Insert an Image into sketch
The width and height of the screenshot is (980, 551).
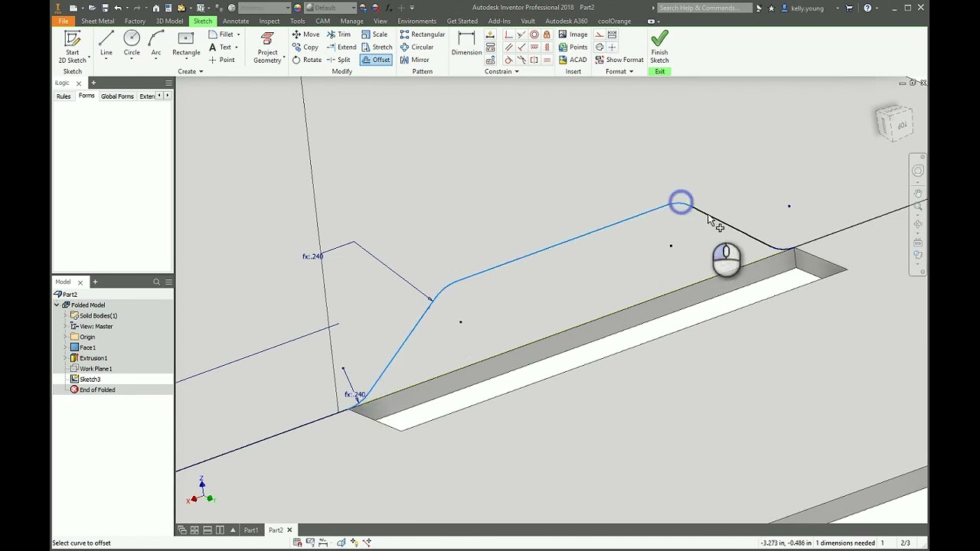(x=573, y=34)
